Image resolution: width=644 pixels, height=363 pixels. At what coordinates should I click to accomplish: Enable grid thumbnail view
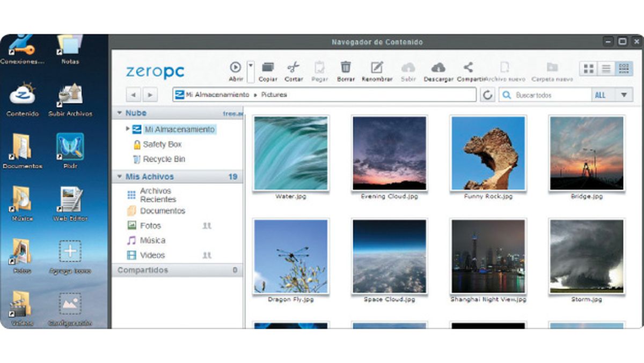click(x=588, y=68)
